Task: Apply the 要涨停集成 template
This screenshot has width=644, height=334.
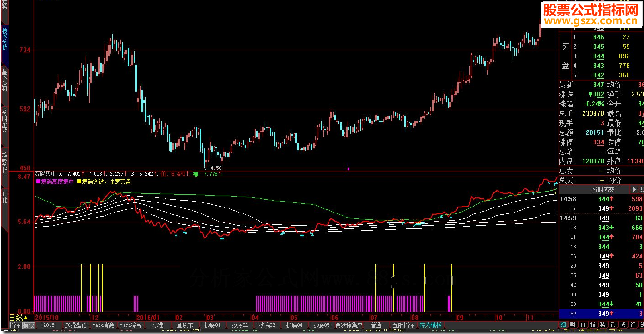Action: click(x=349, y=325)
